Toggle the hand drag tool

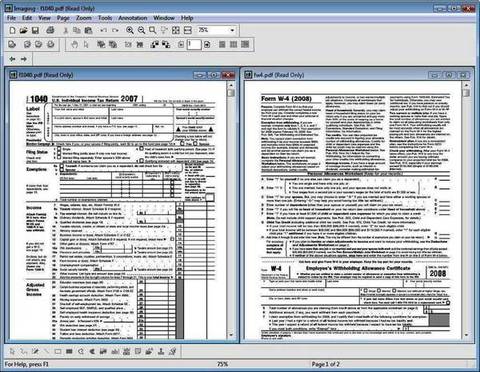point(74,44)
